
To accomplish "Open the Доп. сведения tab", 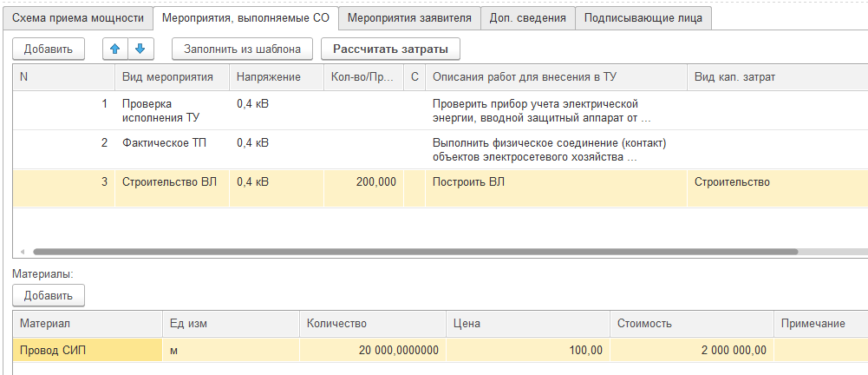I will click(527, 17).
